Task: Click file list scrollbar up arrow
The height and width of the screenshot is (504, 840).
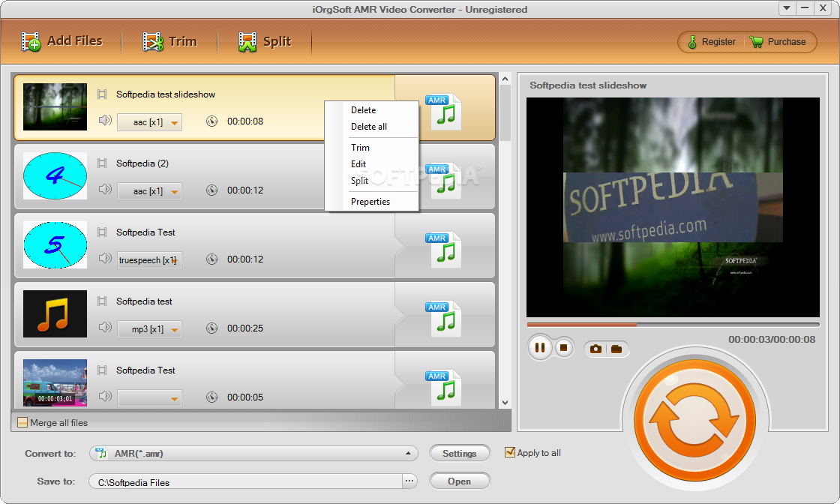Action: pos(505,79)
